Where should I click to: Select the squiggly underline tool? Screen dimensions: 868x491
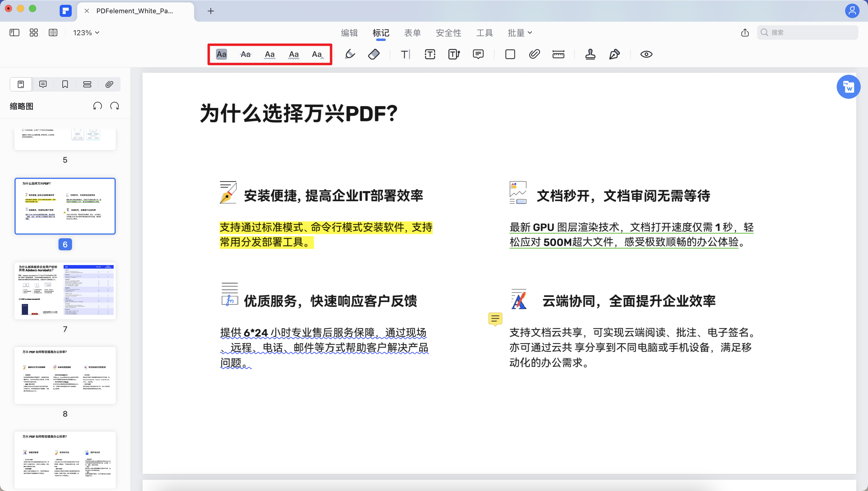294,54
